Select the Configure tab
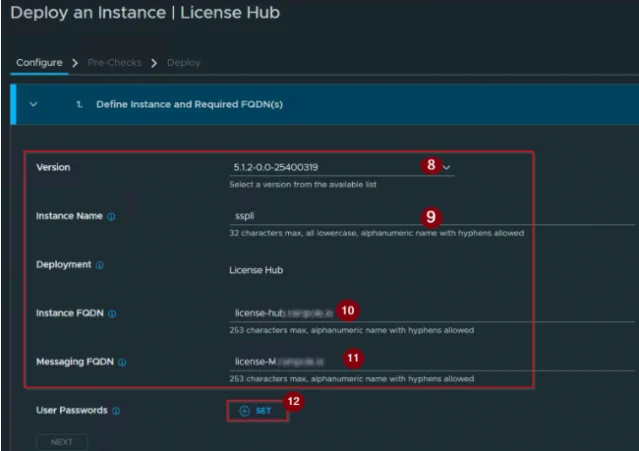The height and width of the screenshot is (451, 639). pos(39,63)
